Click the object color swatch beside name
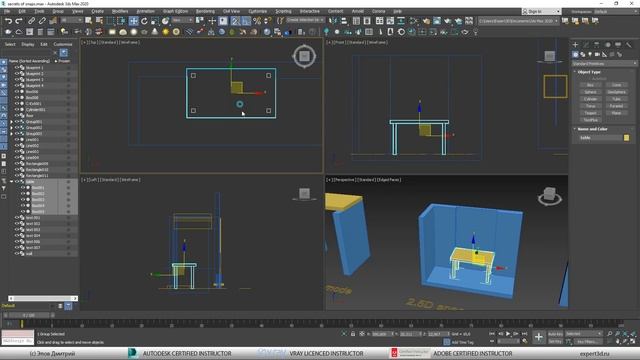Image resolution: width=640 pixels, height=360 pixels. click(x=627, y=138)
